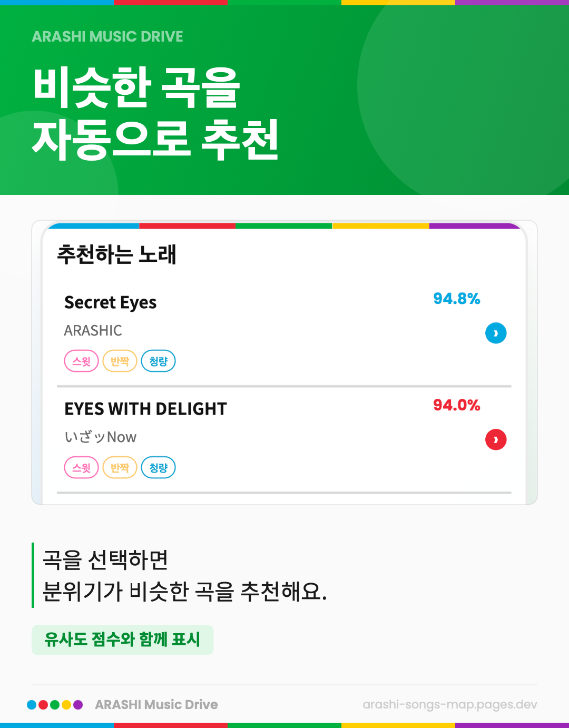
Task: Open the いざッNow album name
Action: tap(100, 437)
